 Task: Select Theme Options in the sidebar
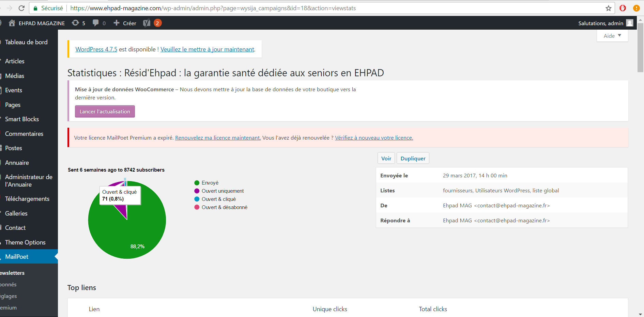click(x=25, y=242)
